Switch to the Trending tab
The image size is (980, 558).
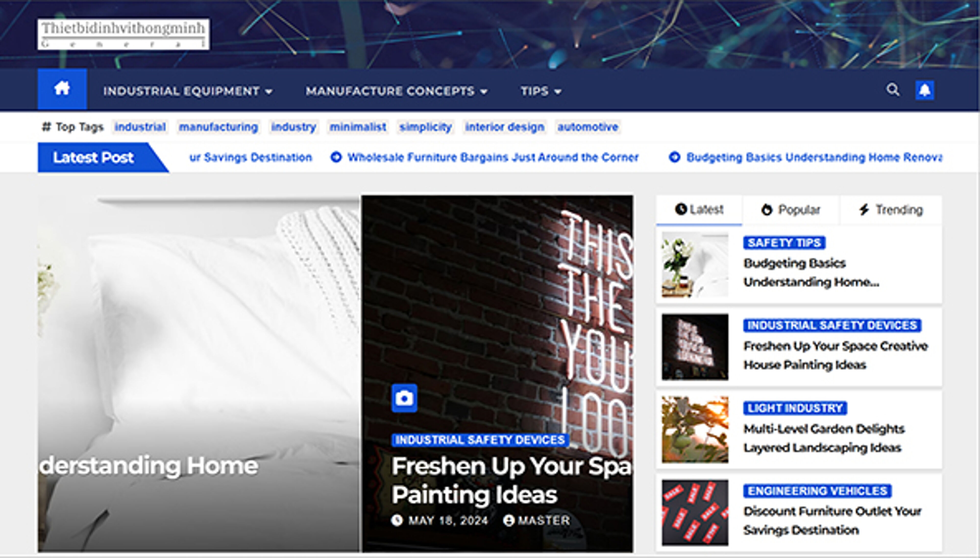point(891,210)
